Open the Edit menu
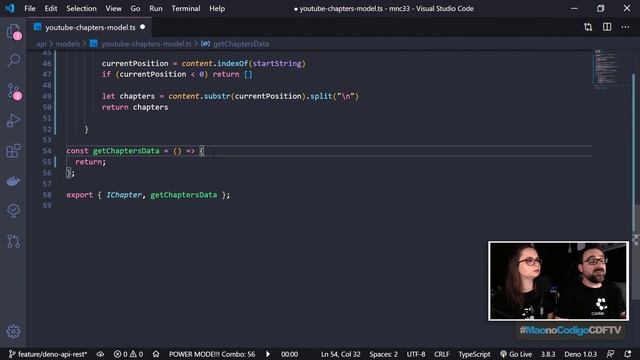 [x=51, y=8]
